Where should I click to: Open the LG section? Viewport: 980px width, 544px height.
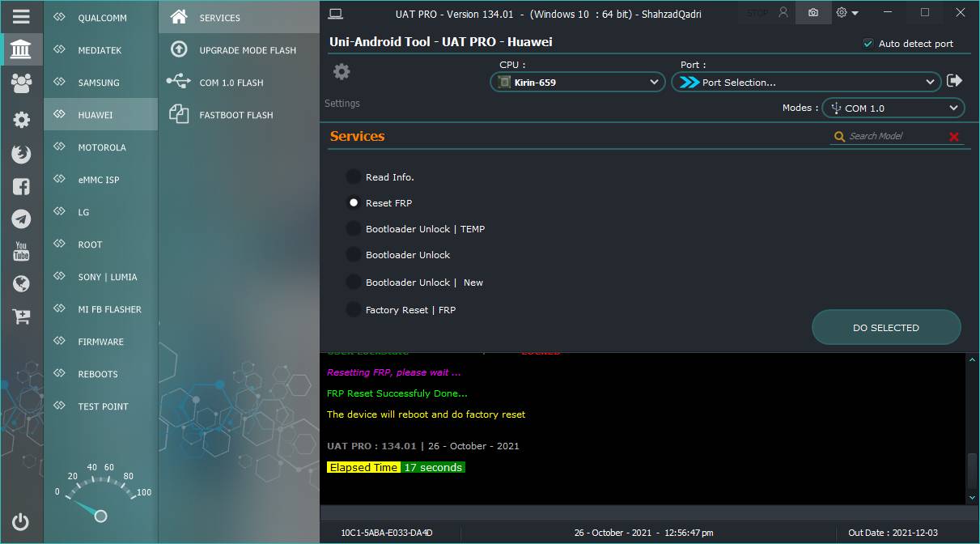[x=100, y=211]
